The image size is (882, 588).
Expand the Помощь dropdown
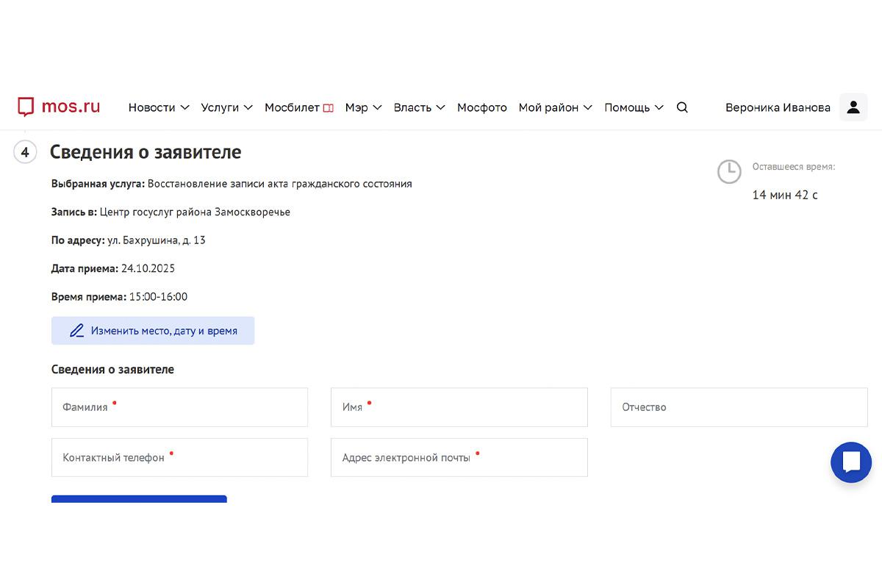(627, 107)
